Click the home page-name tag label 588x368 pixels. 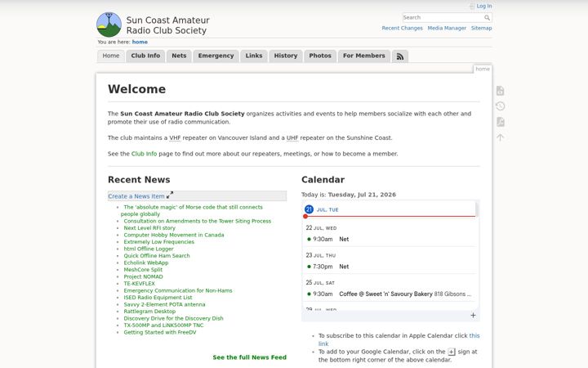[483, 69]
